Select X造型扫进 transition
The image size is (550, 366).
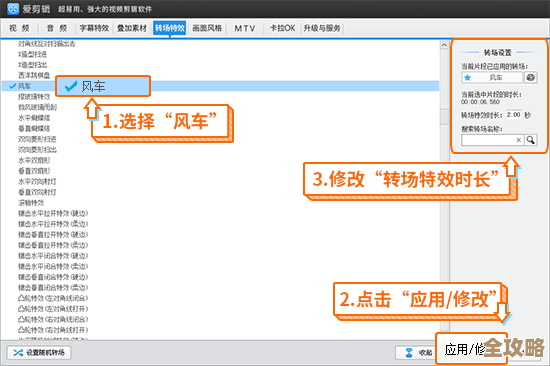(32, 54)
